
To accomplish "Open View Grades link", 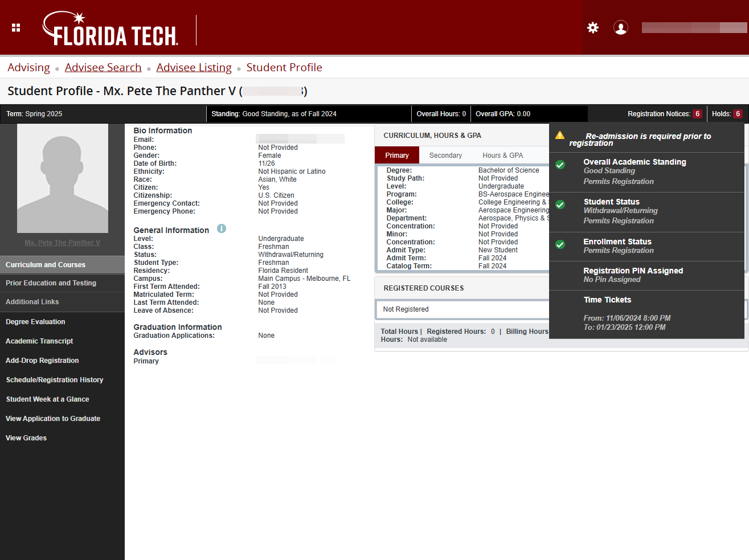I will pyautogui.click(x=26, y=438).
